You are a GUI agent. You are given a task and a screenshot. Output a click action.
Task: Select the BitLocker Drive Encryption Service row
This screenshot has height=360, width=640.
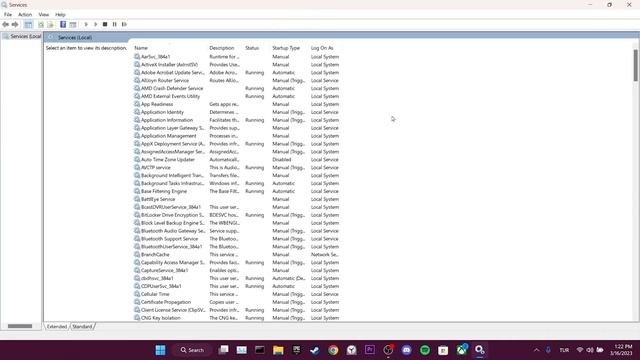click(237, 215)
